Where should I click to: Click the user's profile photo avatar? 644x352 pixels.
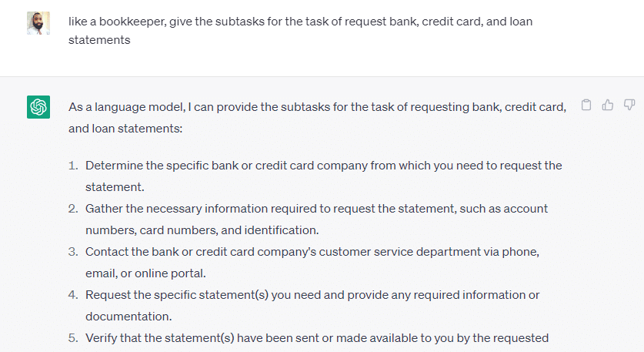(x=38, y=23)
